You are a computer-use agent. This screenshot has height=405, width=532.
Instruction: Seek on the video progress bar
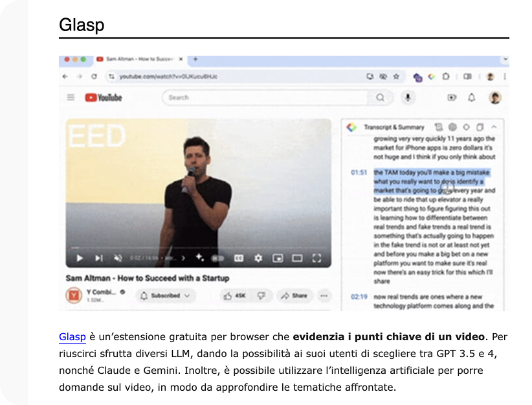(x=199, y=248)
